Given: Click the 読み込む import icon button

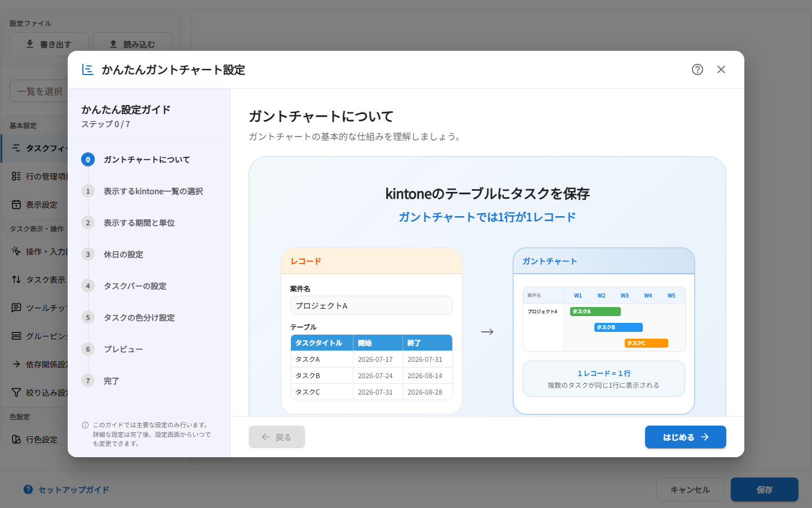Looking at the screenshot, I should (133, 44).
